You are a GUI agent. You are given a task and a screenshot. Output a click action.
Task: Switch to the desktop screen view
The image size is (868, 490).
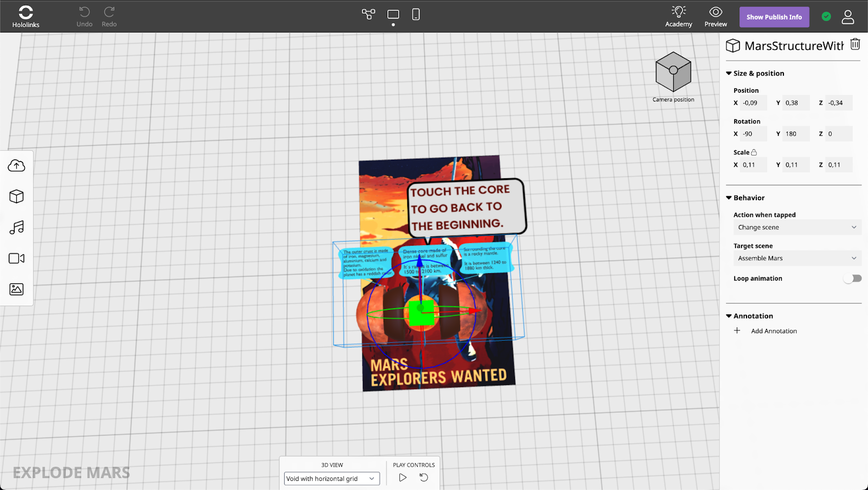393,14
